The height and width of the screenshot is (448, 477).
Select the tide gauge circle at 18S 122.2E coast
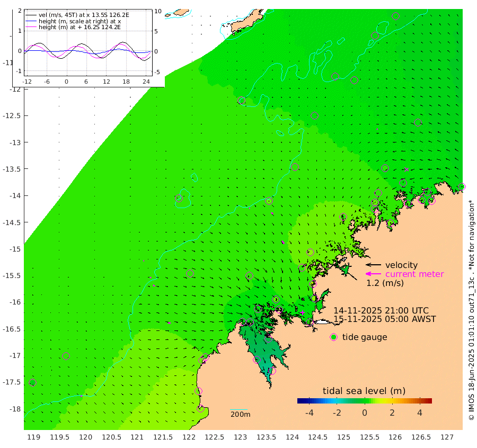tap(200, 409)
